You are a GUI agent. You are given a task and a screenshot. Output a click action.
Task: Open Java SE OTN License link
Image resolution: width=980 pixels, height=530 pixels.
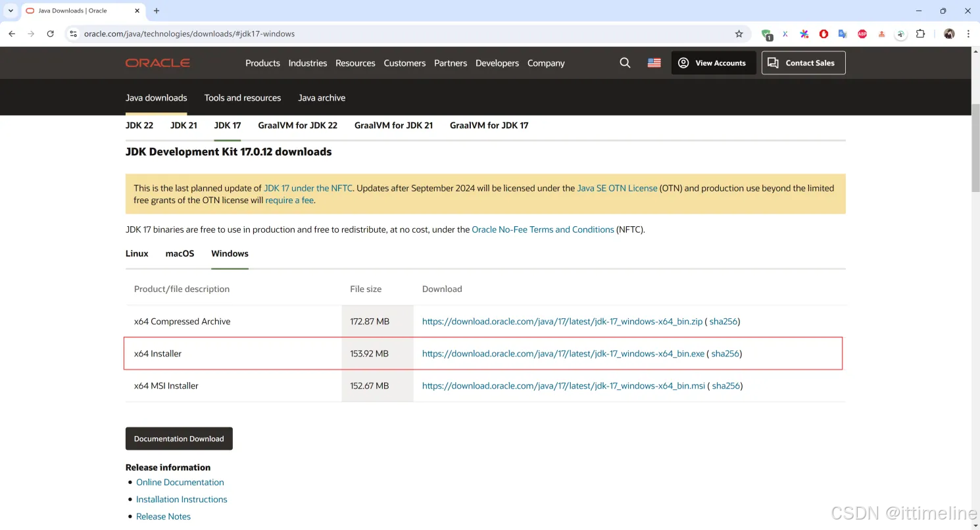(617, 188)
